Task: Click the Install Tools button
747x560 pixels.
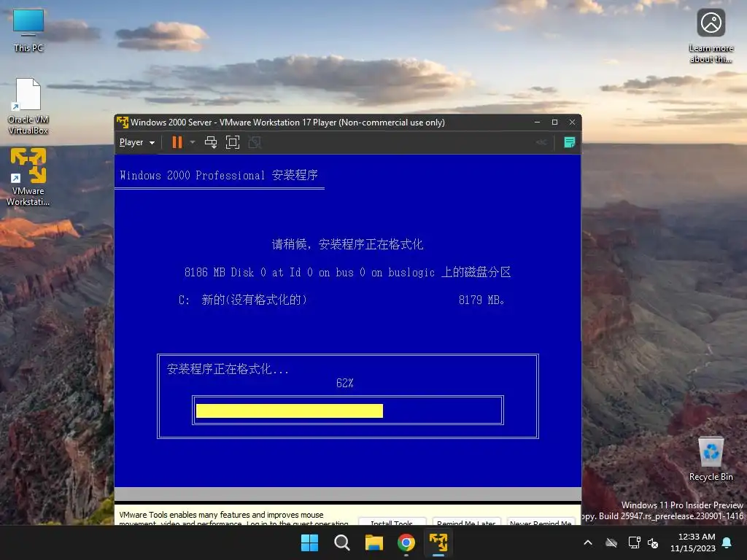Action: click(x=392, y=522)
